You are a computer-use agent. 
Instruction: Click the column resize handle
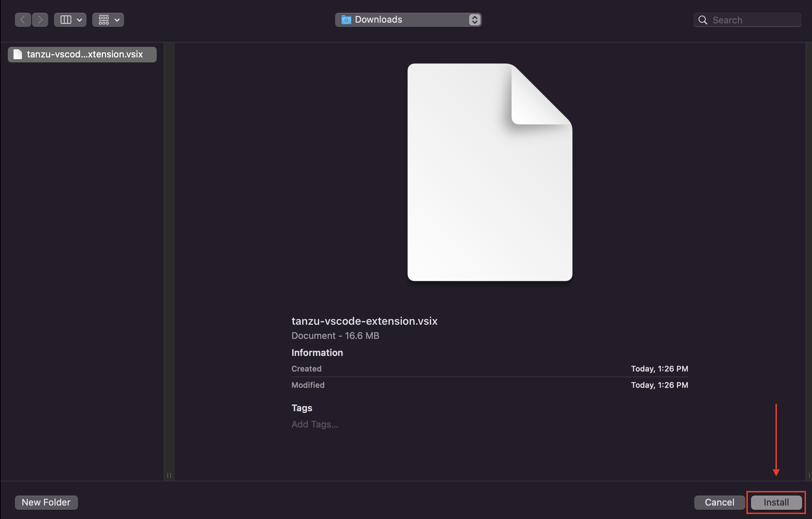tap(169, 475)
